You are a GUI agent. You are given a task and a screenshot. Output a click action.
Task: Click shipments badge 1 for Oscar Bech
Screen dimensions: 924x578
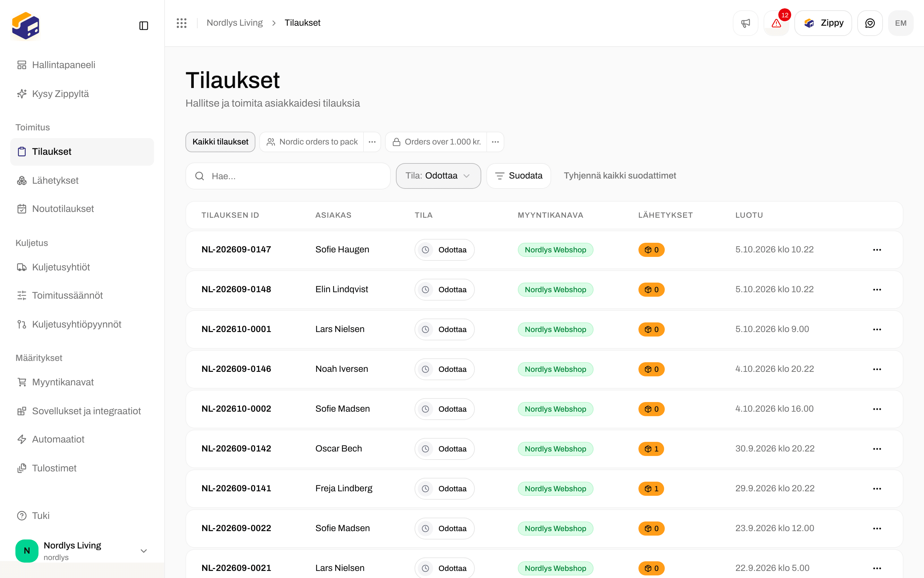coord(651,449)
